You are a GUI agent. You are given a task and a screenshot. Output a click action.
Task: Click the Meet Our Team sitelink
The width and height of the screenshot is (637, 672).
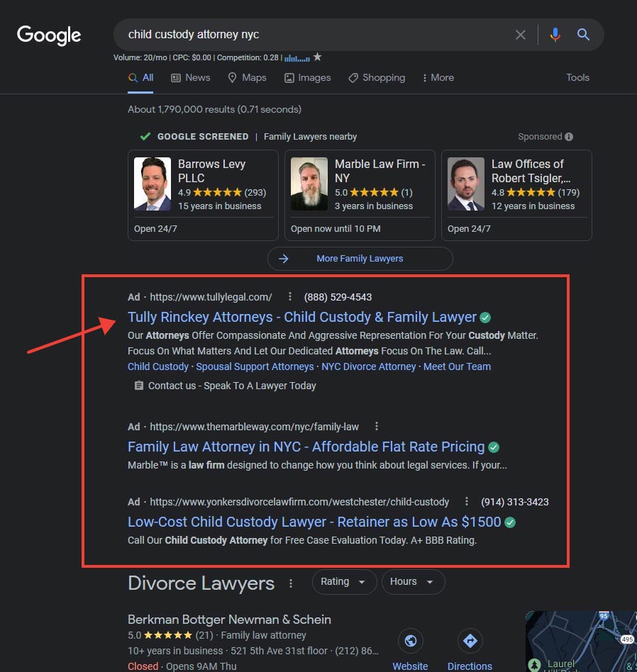tap(458, 367)
